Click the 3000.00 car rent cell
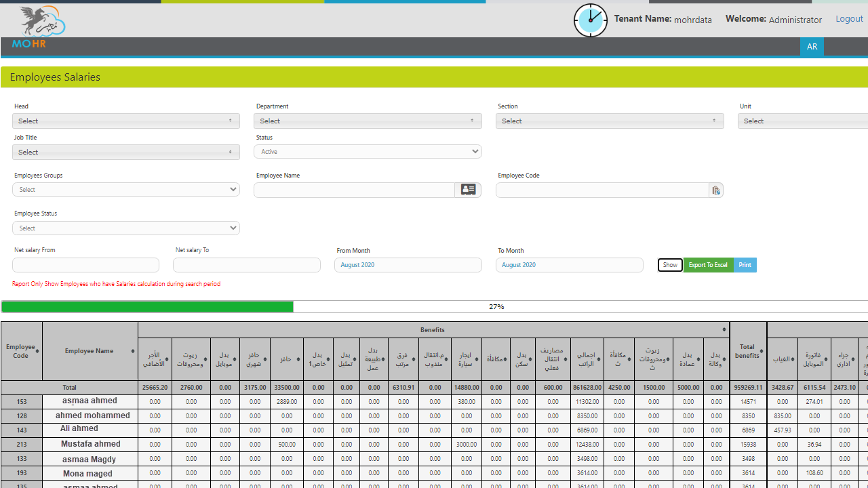This screenshot has height=488, width=868. (x=467, y=445)
